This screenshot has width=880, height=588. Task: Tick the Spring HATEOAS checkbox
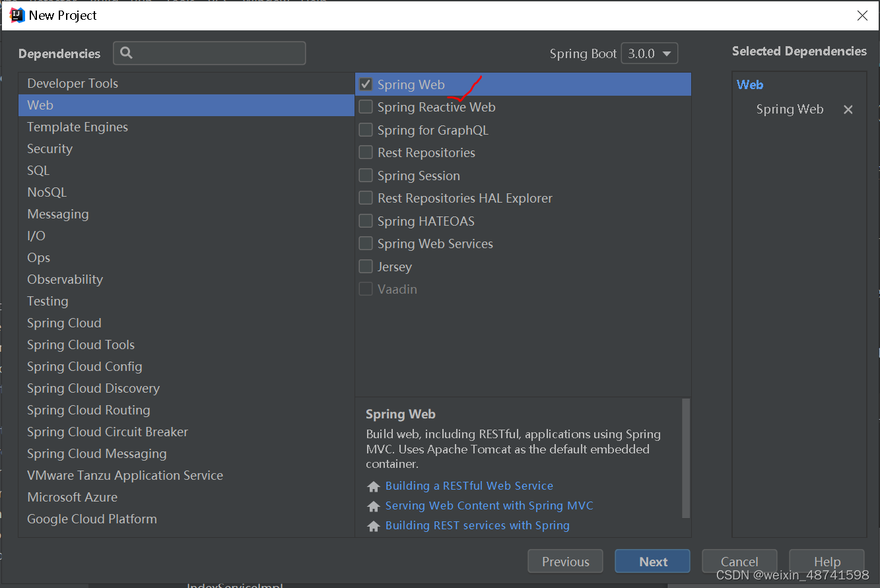pos(366,221)
